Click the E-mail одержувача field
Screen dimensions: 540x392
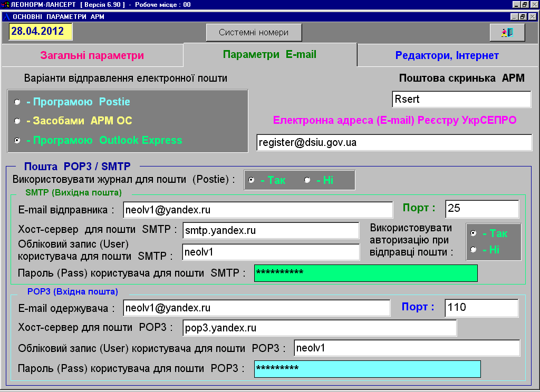257,308
